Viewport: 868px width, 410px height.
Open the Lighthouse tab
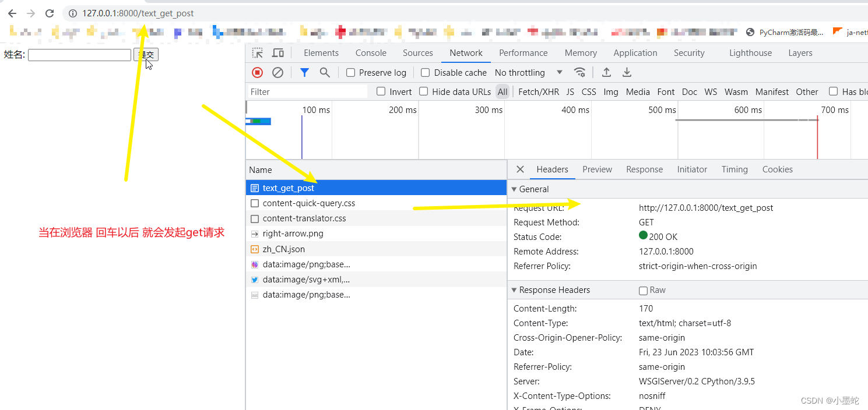[x=750, y=53]
